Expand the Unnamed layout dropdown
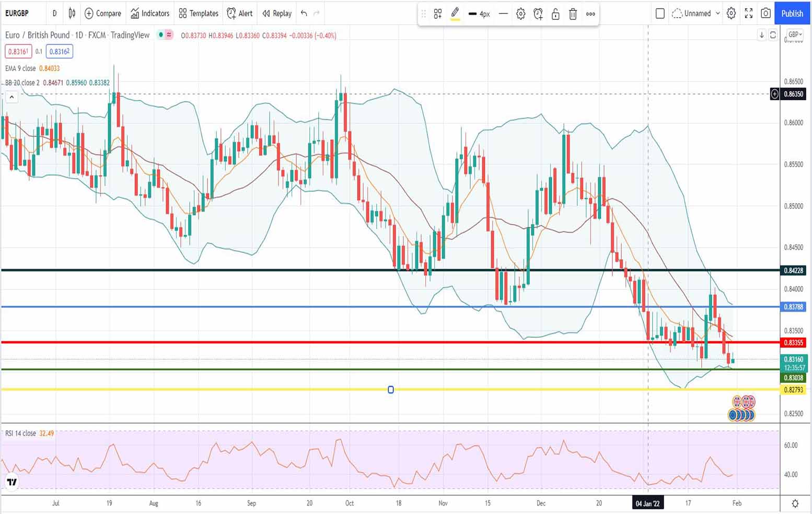Viewport: 812px width, 514px height. (717, 13)
